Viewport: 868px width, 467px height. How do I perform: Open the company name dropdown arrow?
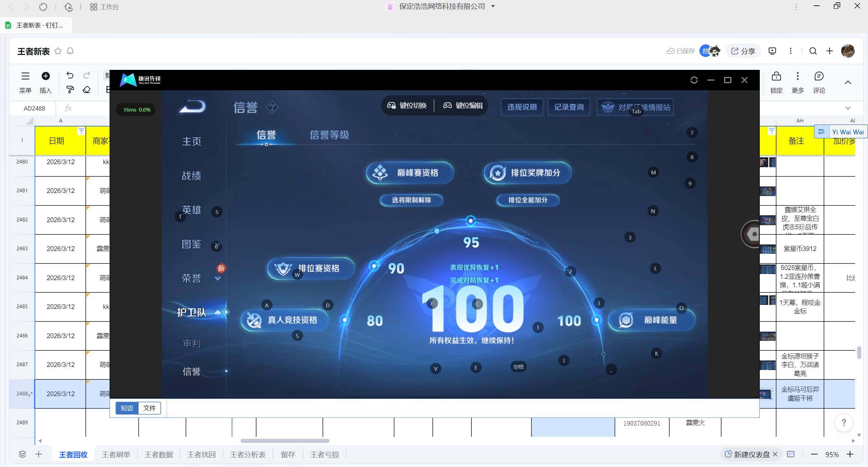pyautogui.click(x=493, y=6)
